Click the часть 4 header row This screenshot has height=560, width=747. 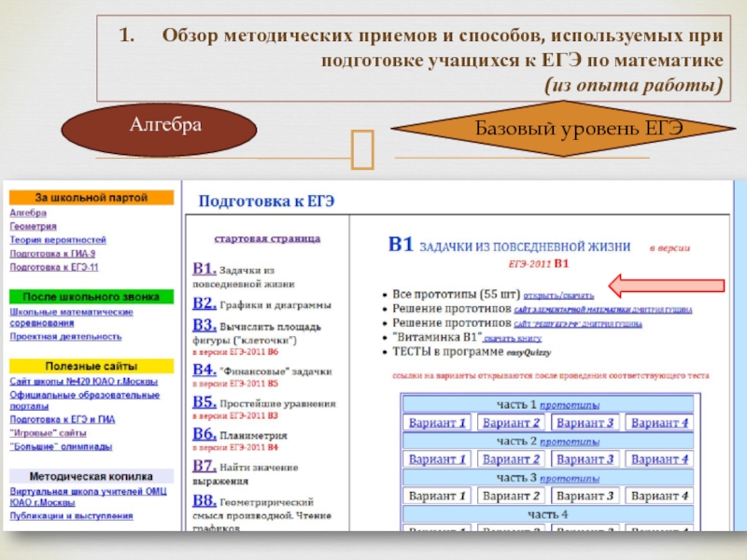point(548,515)
